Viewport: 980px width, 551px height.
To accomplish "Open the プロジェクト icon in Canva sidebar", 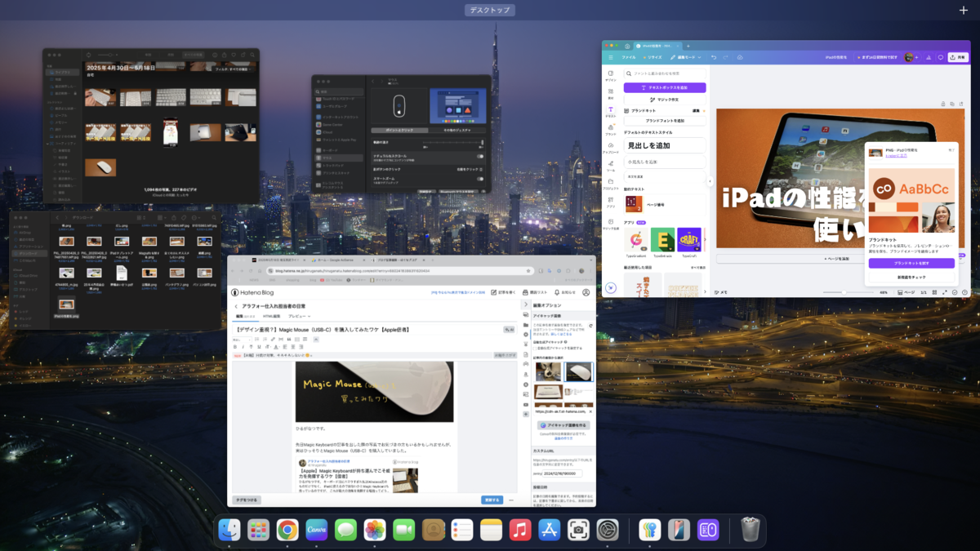I will pyautogui.click(x=610, y=184).
